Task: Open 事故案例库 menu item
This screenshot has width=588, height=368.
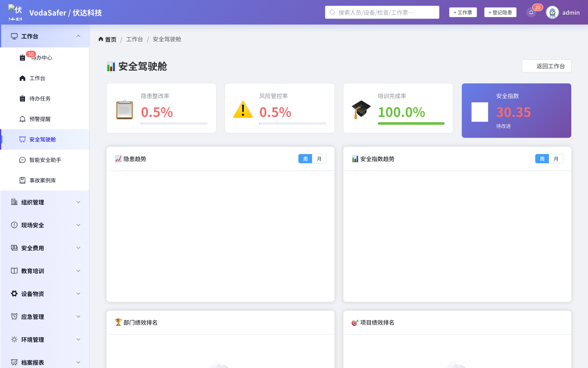Action: pyautogui.click(x=45, y=180)
